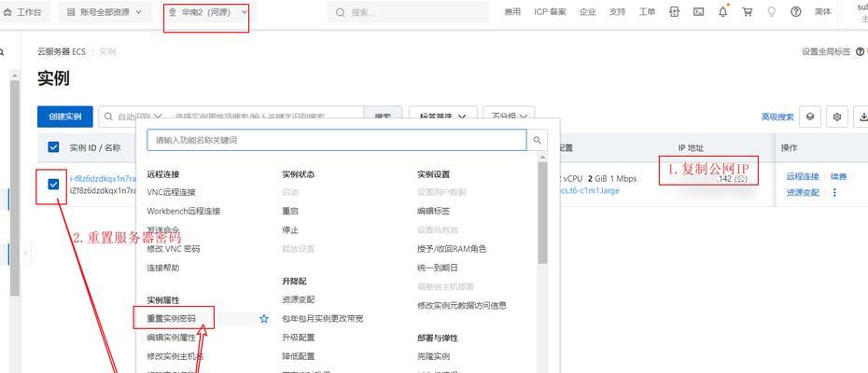Click the resource icon beside 账号全部资源

point(71,11)
